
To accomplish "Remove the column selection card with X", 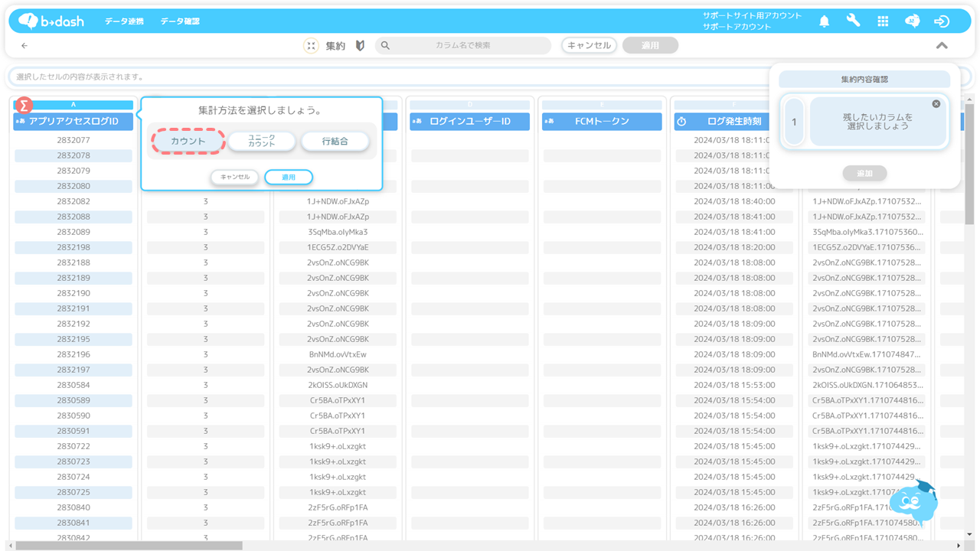I will coord(936,104).
